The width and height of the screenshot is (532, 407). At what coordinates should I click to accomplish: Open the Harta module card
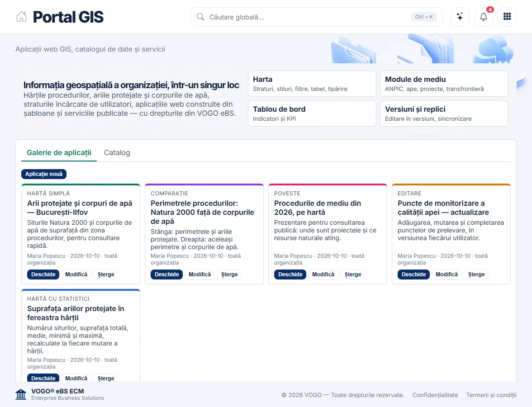pos(312,84)
